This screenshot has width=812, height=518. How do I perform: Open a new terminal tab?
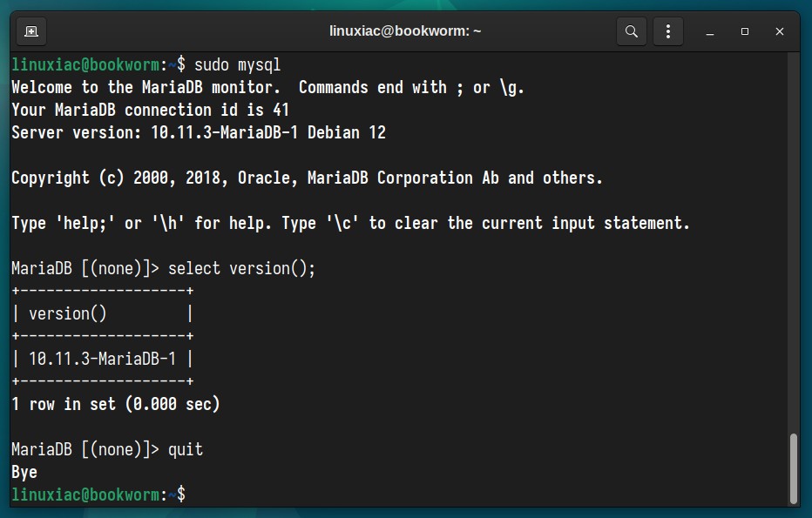click(x=31, y=31)
